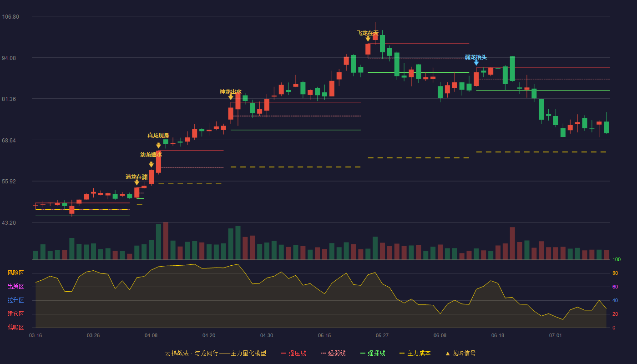Viewport: 637px width, 364px height.
Task: Click the 106.80 price axis label
Action: [10, 17]
